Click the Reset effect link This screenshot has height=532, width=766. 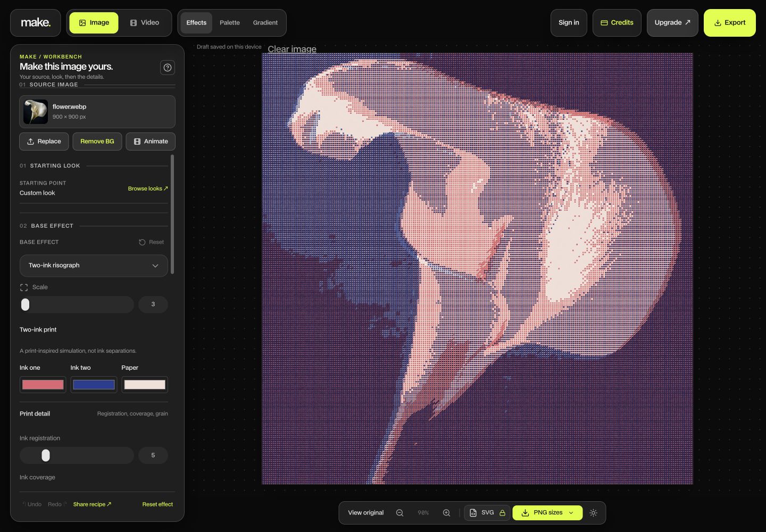(157, 504)
